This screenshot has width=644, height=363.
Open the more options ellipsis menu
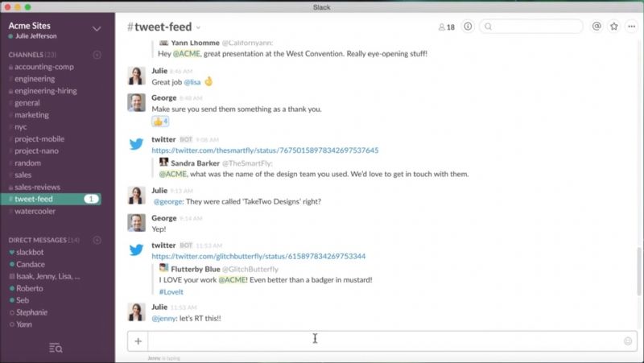click(631, 27)
